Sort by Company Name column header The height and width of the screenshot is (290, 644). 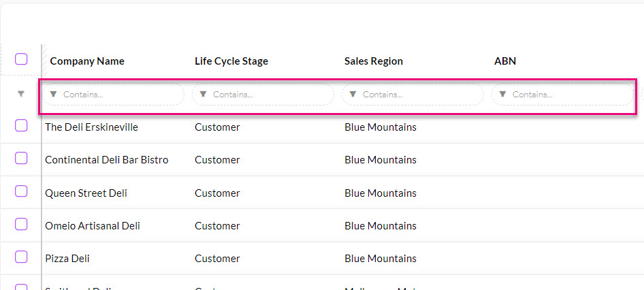87,61
